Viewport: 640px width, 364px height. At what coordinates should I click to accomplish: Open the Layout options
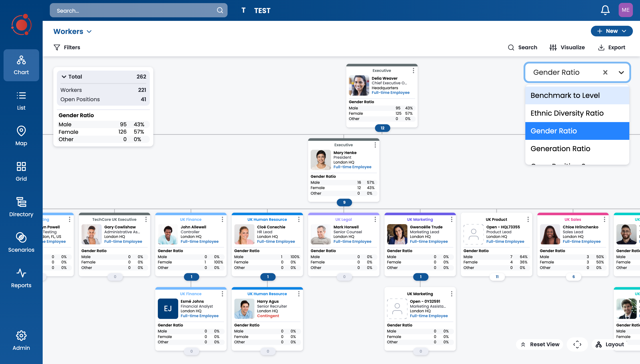[610, 344]
